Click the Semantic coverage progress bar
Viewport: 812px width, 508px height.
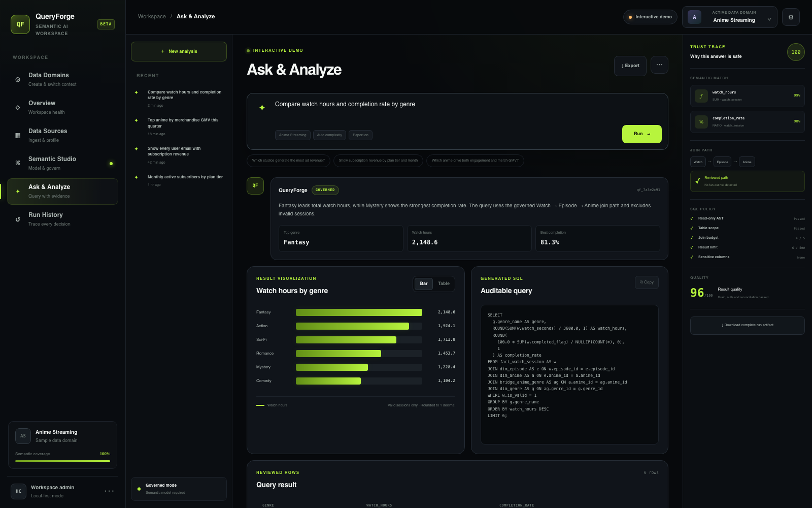click(62, 461)
